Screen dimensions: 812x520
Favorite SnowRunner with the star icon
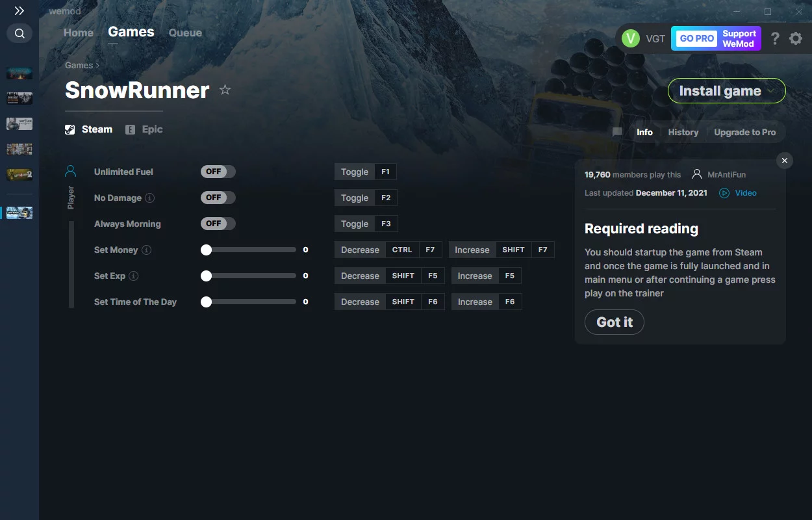225,90
